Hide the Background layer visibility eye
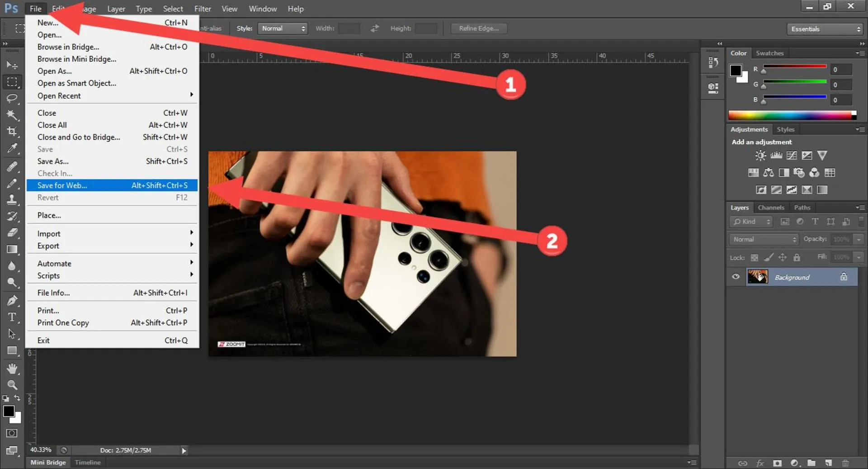 736,277
